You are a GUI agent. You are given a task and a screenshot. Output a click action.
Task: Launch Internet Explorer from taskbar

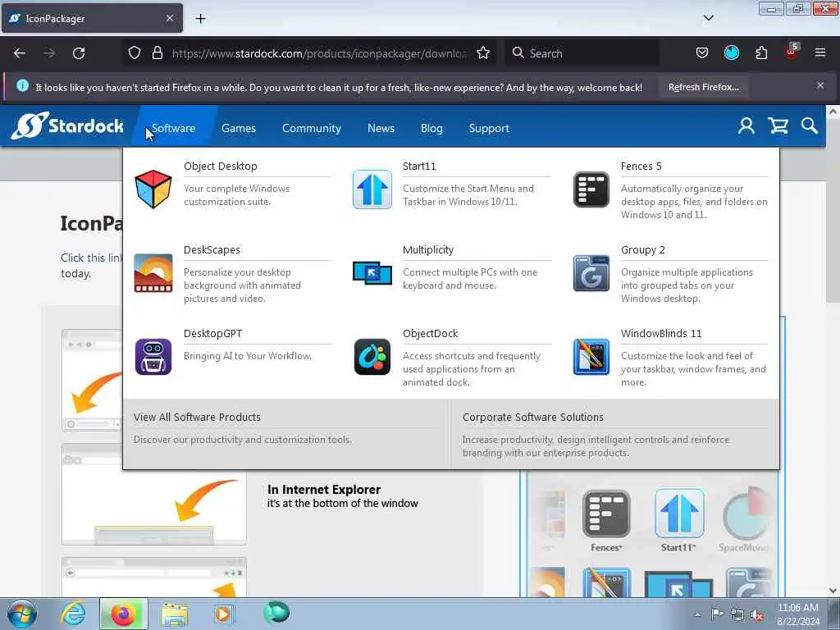click(x=73, y=614)
